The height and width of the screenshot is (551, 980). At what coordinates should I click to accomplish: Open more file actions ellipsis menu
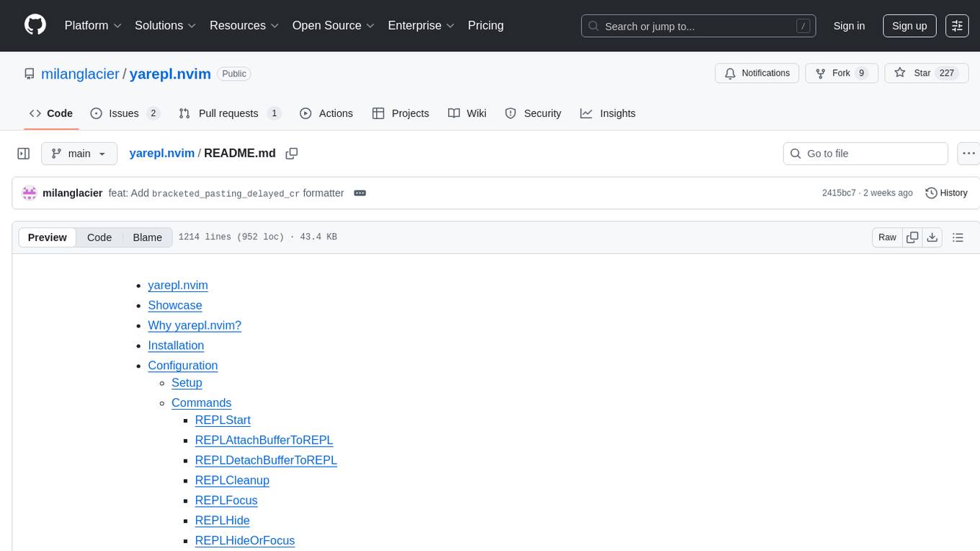968,154
